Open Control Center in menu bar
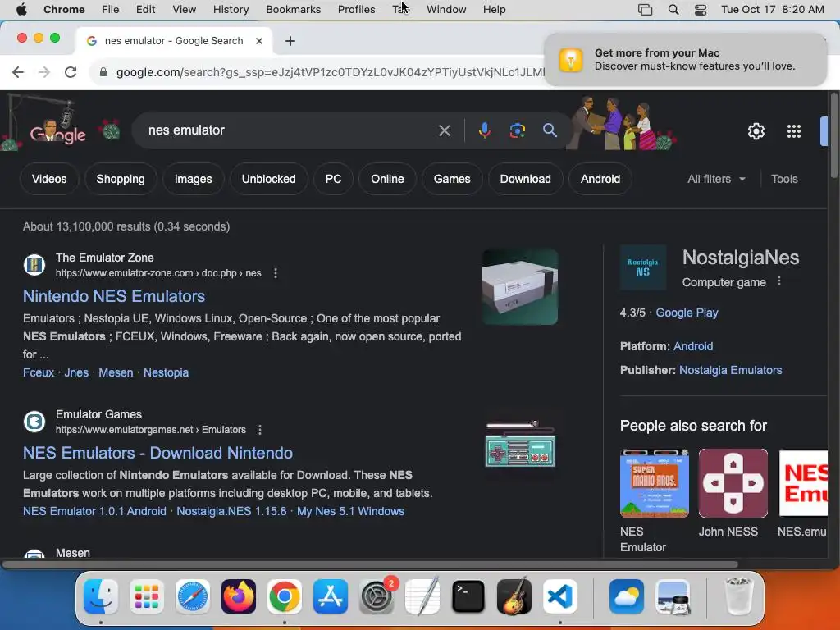This screenshot has height=630, width=840. pos(701,10)
